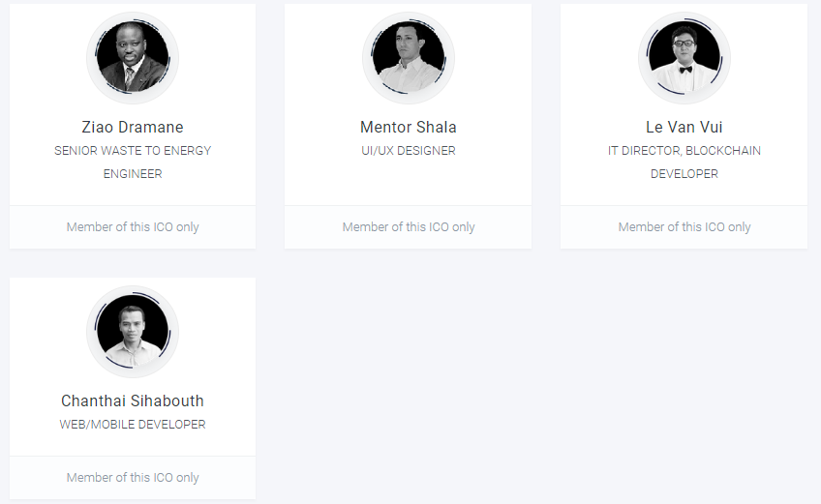Image resolution: width=821 pixels, height=504 pixels.
Task: Open Ziao Dramane name link
Action: click(x=133, y=127)
